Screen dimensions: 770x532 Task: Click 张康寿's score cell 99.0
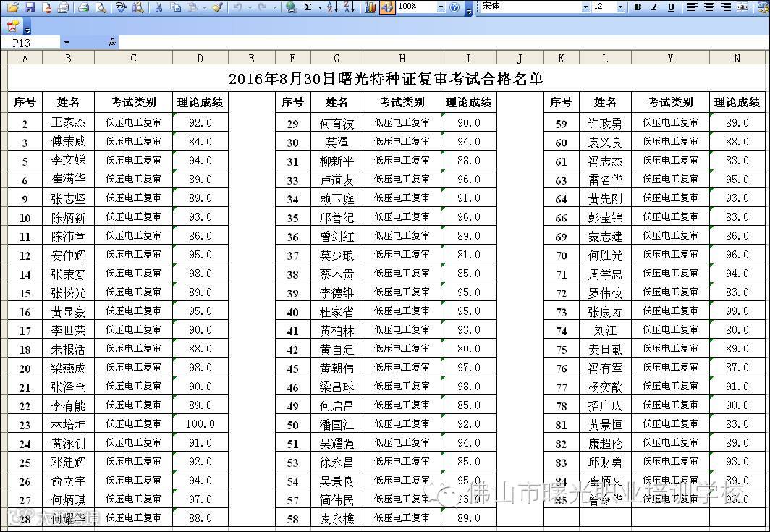point(737,311)
